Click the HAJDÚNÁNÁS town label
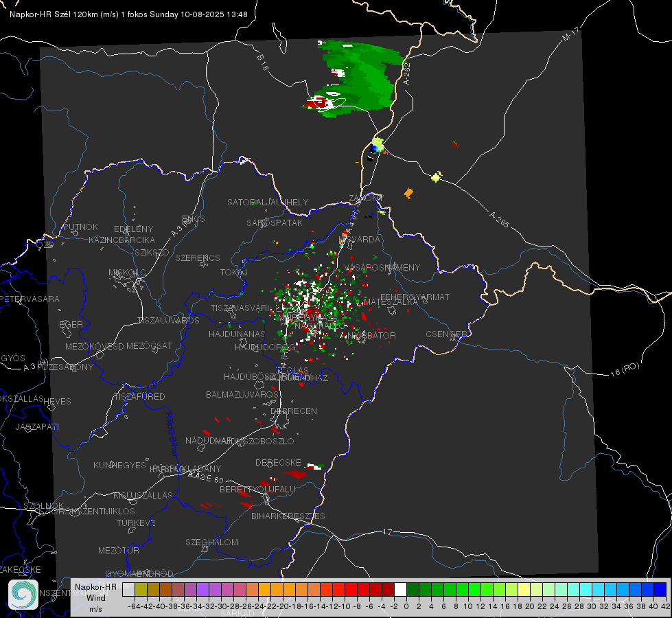The image size is (672, 618). tap(237, 334)
